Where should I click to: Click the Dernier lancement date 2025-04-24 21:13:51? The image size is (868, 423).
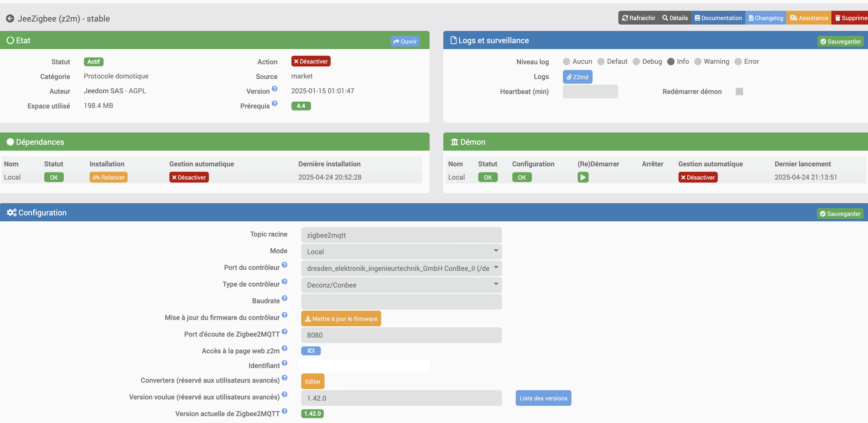pyautogui.click(x=806, y=177)
